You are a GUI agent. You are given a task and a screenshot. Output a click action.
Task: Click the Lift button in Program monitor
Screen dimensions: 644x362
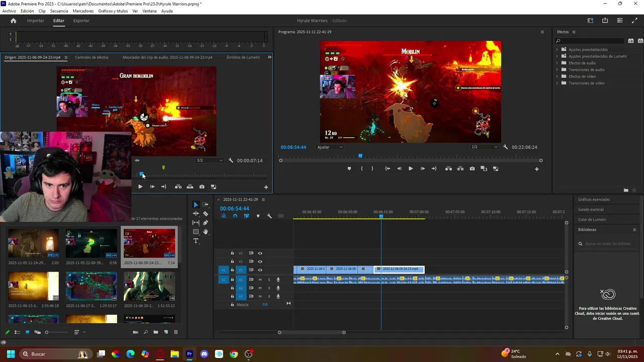click(448, 169)
